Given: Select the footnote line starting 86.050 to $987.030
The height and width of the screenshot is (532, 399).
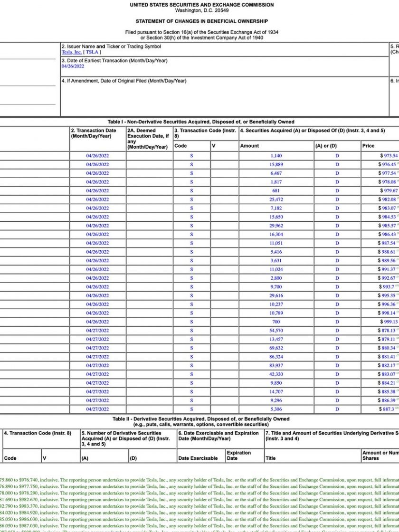Looking at the screenshot, I should click(199, 526).
